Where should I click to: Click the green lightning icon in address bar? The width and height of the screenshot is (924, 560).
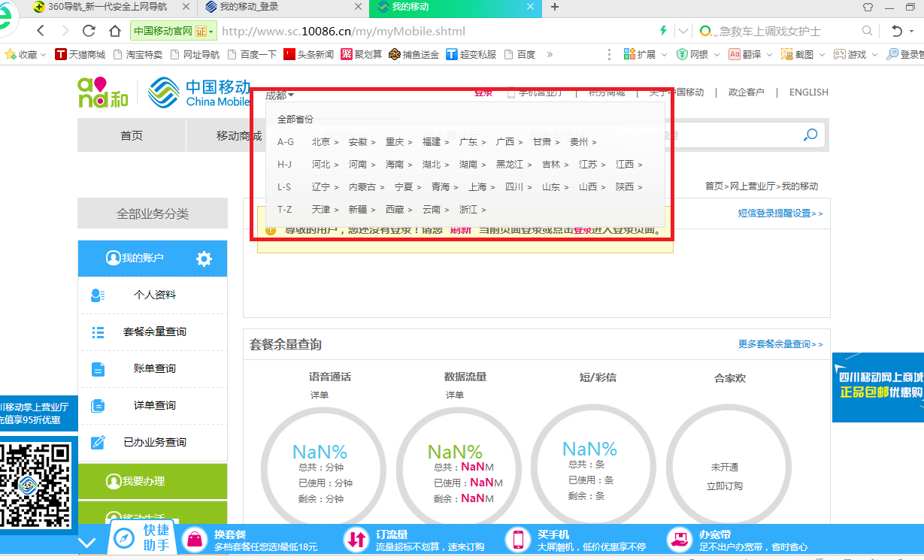click(662, 31)
